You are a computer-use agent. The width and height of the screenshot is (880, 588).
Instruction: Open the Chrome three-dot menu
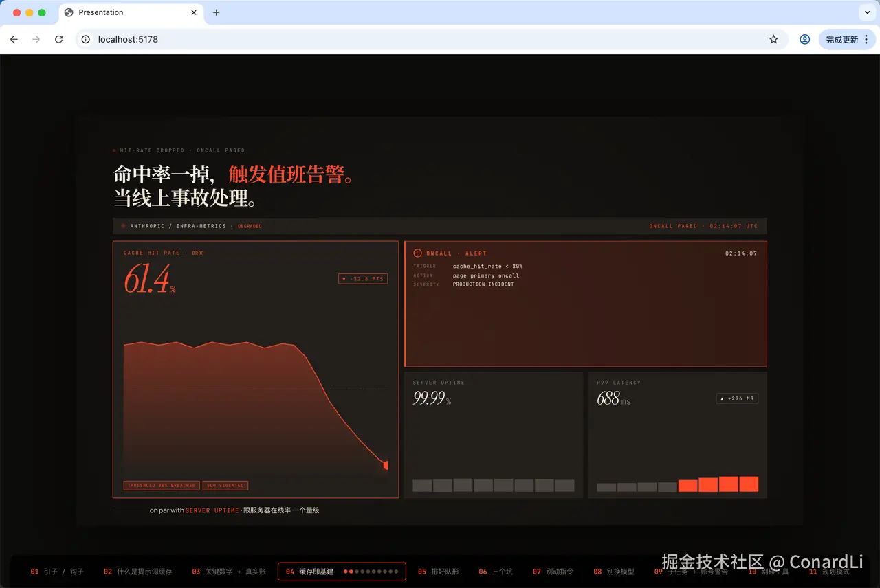pyautogui.click(x=866, y=40)
